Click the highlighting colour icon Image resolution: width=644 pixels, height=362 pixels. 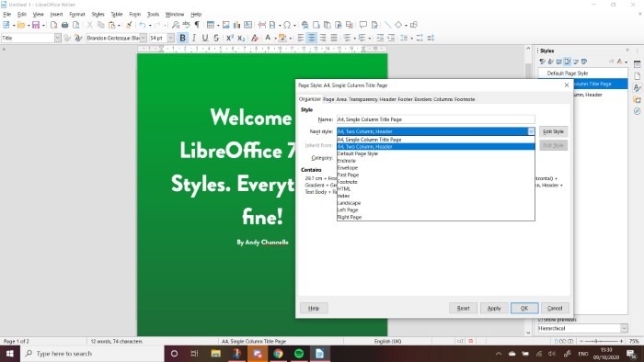(282, 38)
